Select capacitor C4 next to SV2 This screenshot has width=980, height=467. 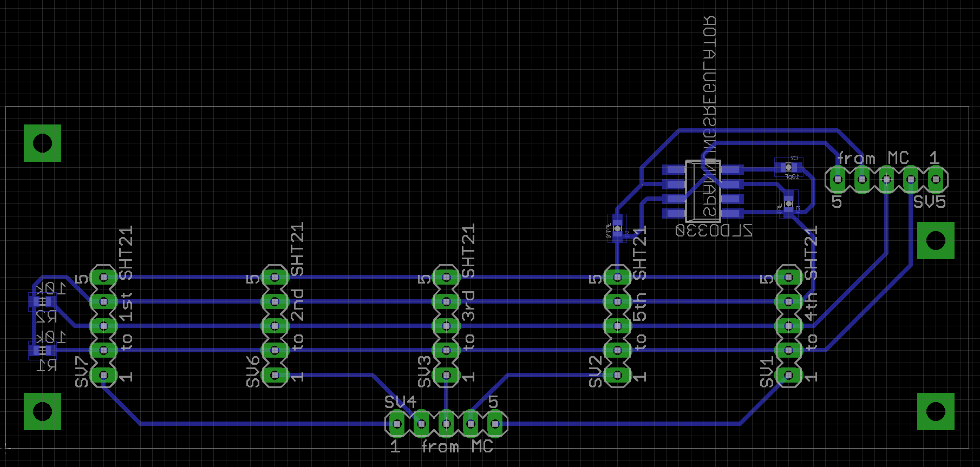tap(617, 228)
